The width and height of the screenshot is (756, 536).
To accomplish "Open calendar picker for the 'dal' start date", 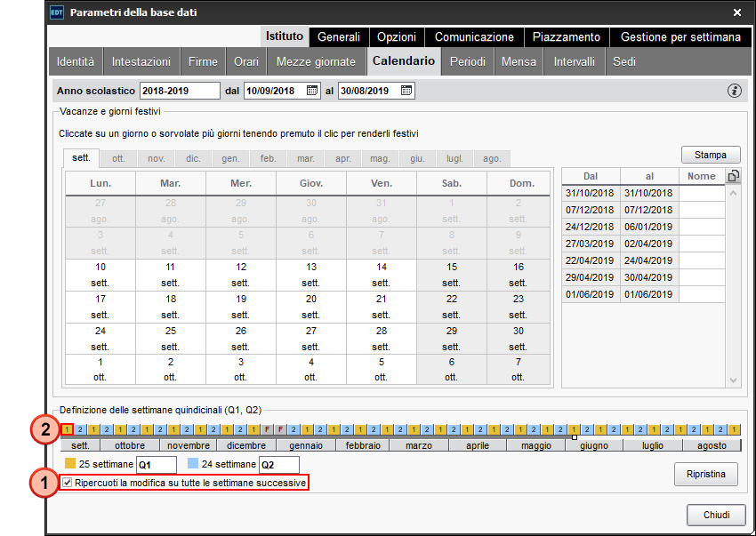I will (312, 91).
